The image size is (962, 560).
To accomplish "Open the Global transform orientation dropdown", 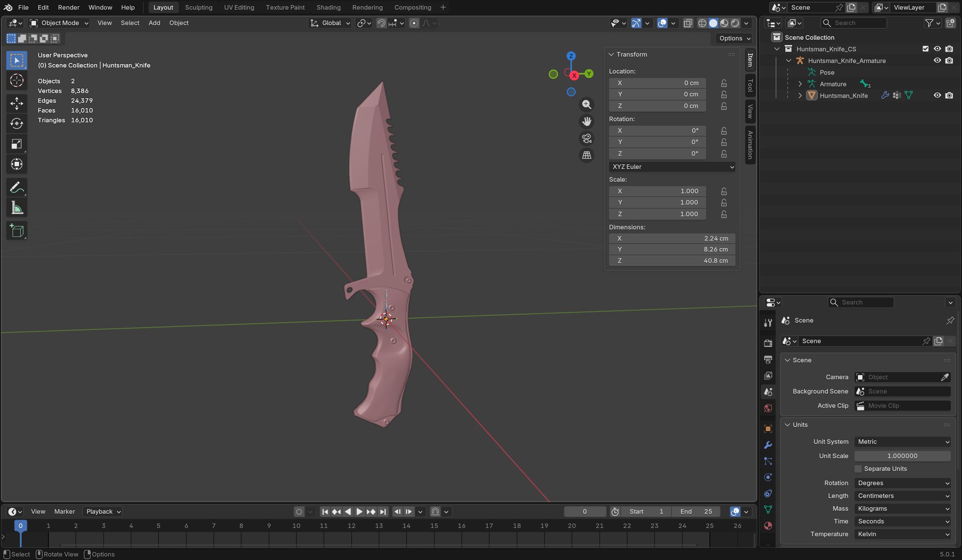I will [331, 23].
